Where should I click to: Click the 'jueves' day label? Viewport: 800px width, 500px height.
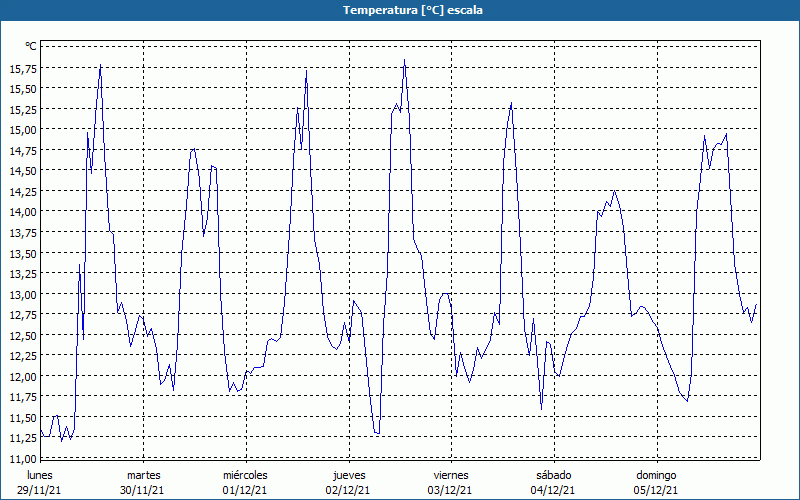click(349, 476)
